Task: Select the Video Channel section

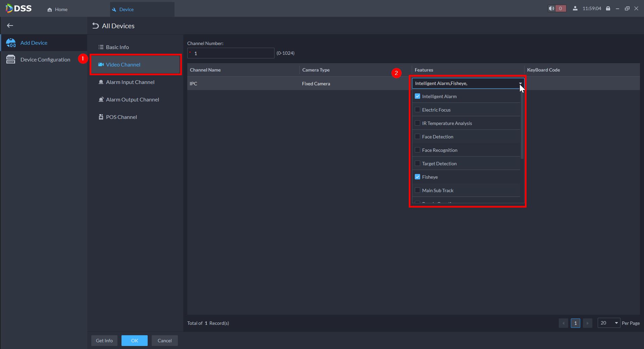Action: pos(135,64)
